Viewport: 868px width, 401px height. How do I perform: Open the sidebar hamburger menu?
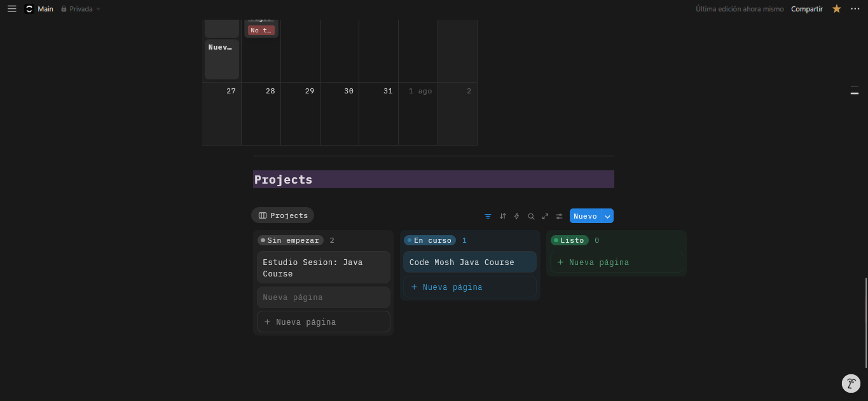click(x=11, y=9)
